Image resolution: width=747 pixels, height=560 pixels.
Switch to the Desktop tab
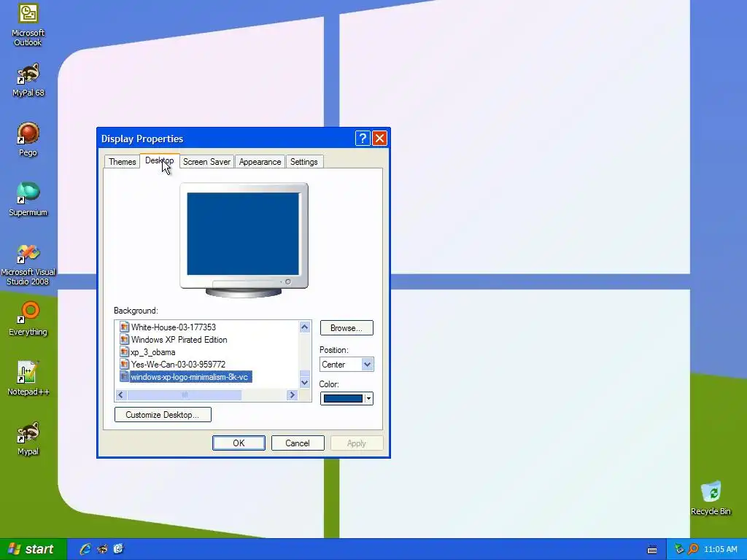(x=160, y=161)
